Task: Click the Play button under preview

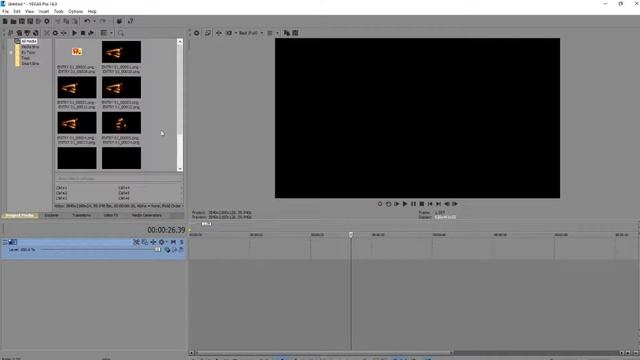Action: 405,204
